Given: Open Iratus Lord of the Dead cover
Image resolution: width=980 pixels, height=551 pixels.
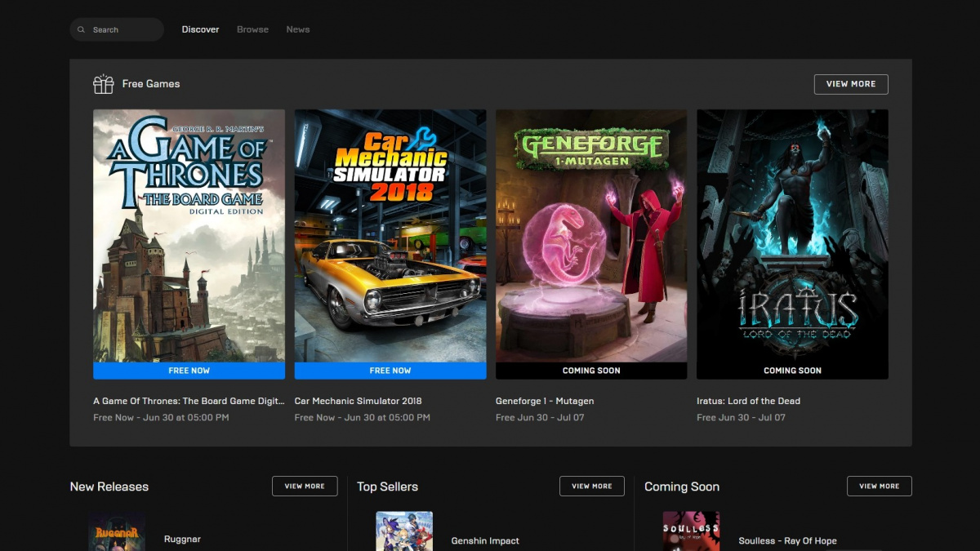Looking at the screenshot, I should coord(792,236).
